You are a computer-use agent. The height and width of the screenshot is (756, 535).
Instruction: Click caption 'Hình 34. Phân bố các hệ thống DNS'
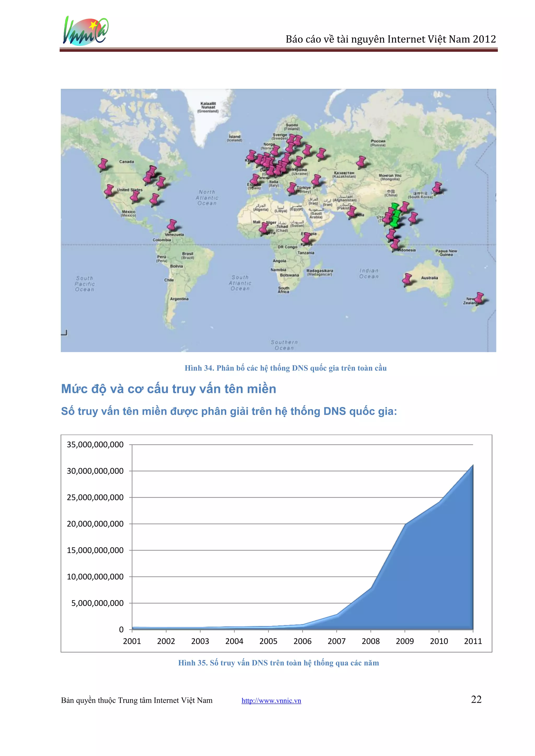click(286, 368)
